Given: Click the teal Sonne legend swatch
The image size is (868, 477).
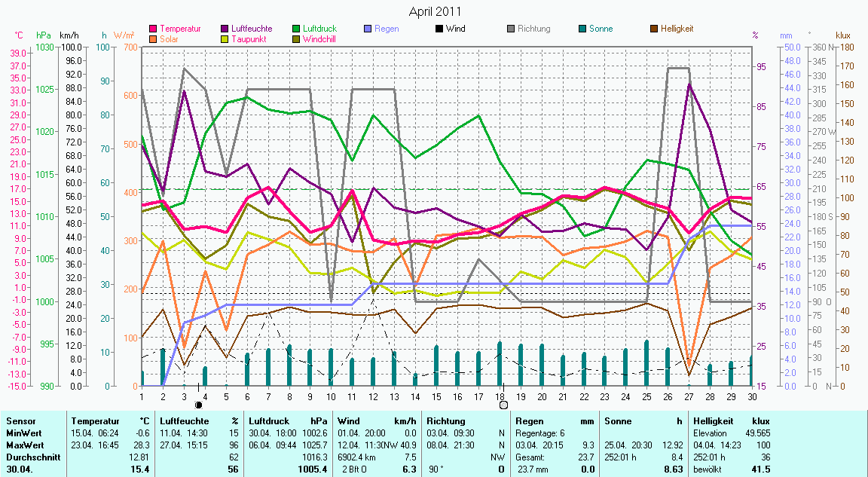Looking at the screenshot, I should 583,29.
